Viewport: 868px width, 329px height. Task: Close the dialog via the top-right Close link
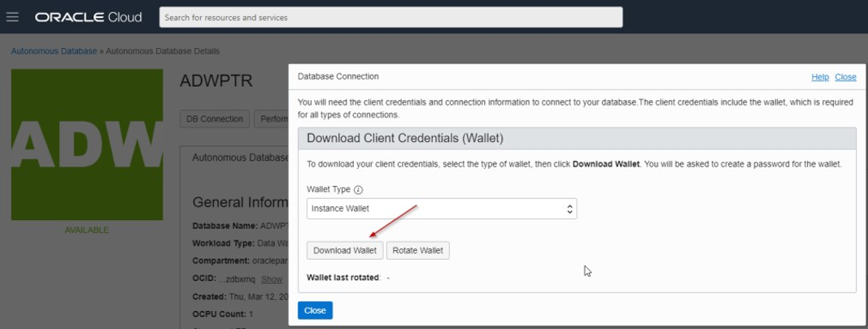[x=845, y=77]
